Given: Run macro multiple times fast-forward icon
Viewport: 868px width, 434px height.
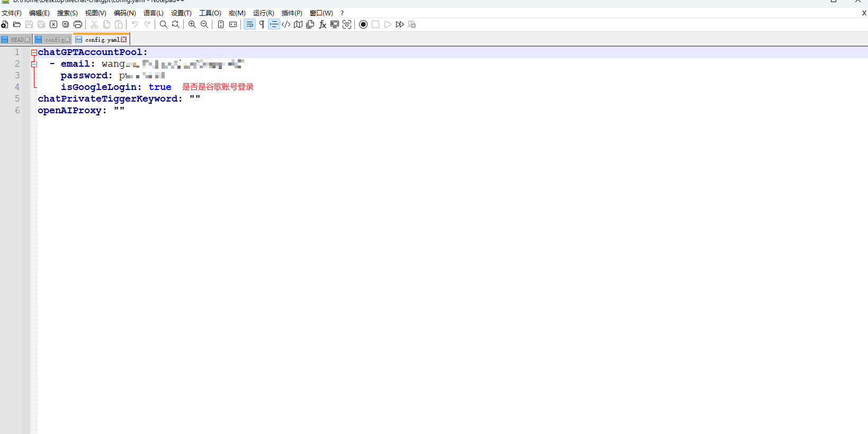Looking at the screenshot, I should [x=400, y=24].
